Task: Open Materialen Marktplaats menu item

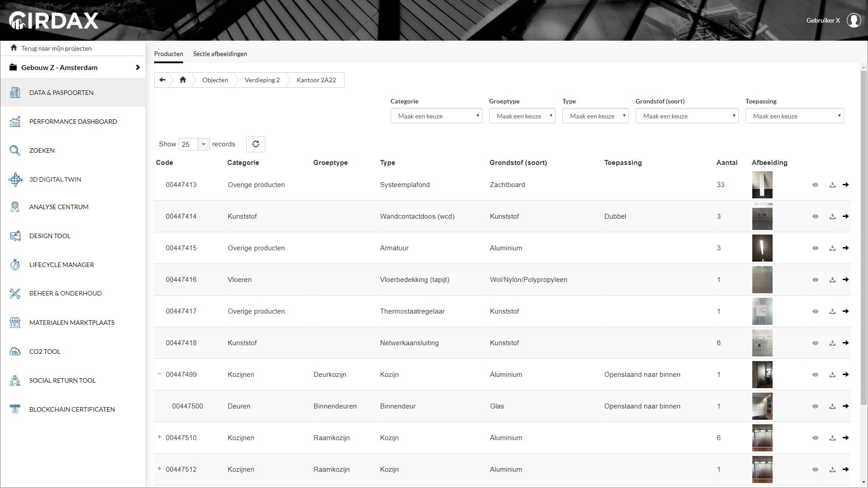Action: [73, 323]
